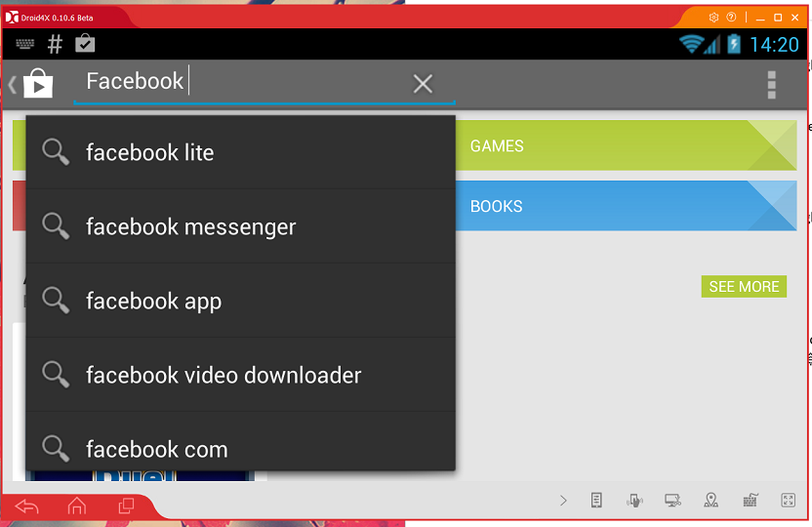Viewport: 812px width, 527px height.
Task: Click magnifier beside facebook video downloader
Action: [x=56, y=375]
